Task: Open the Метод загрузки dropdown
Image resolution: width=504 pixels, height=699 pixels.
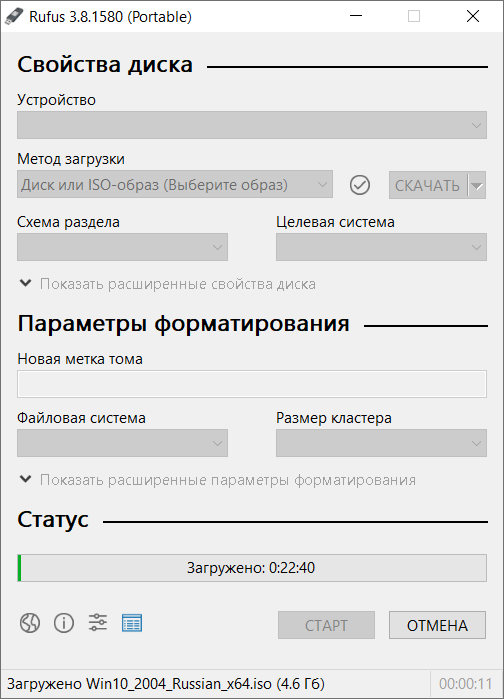Action: pos(175,184)
